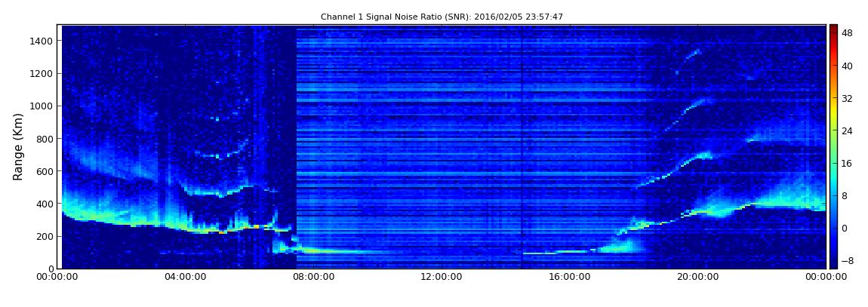Click the SNR color scale bar
The image size is (868, 307).
(833, 146)
